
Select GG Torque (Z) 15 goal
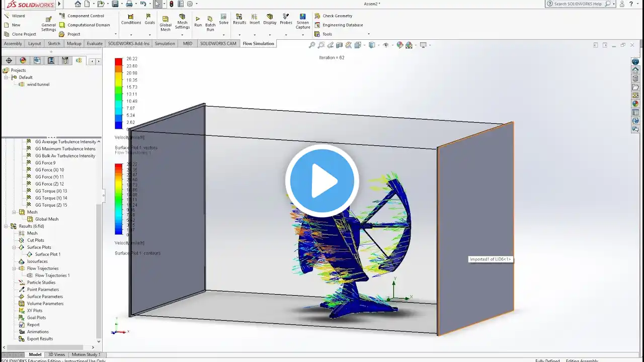point(47,205)
